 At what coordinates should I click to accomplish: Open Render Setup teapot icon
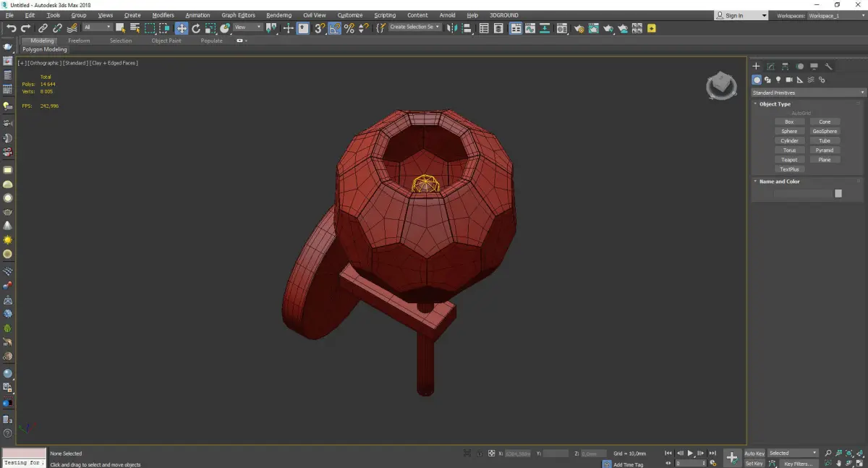coord(579,28)
